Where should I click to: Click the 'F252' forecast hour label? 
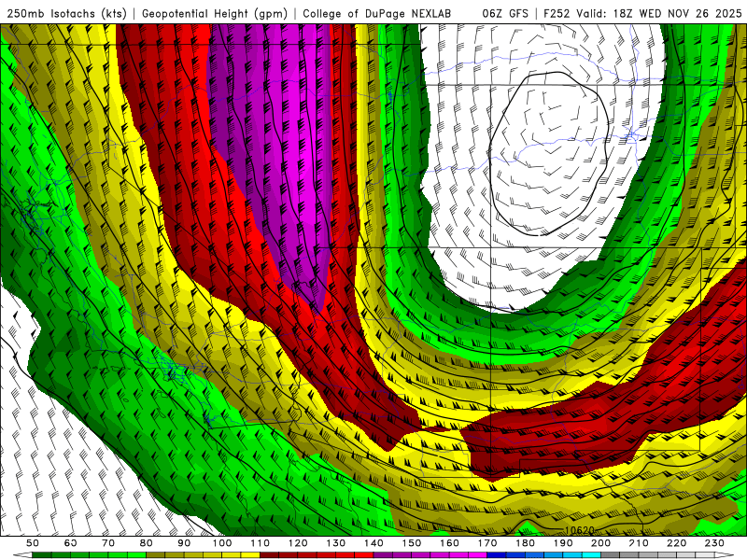coord(557,14)
